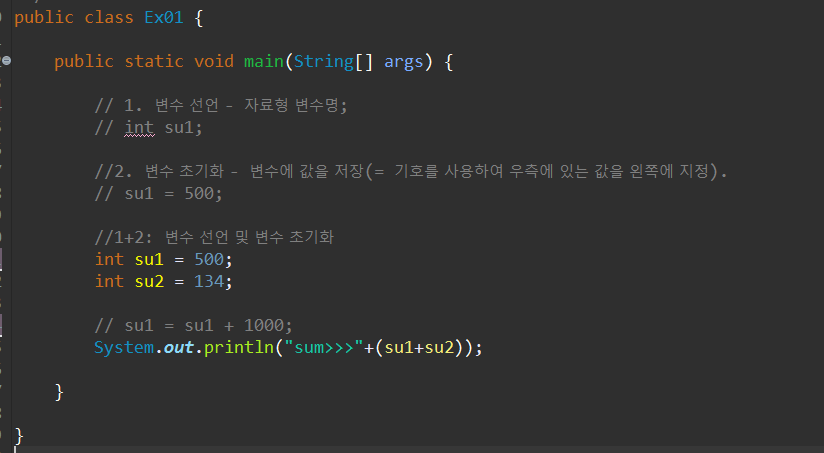Click the italic 'out' field

[x=179, y=347]
